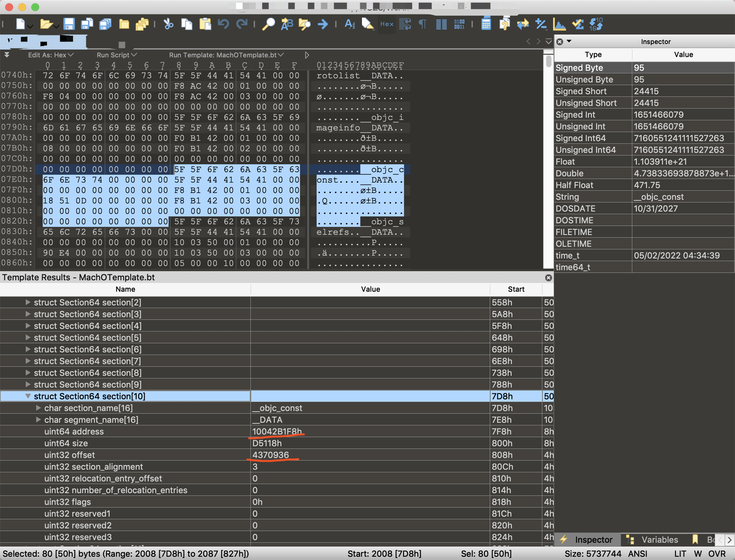Toggle Hex editing mode button
Viewport: 735px width, 560px height.
pyautogui.click(x=387, y=24)
